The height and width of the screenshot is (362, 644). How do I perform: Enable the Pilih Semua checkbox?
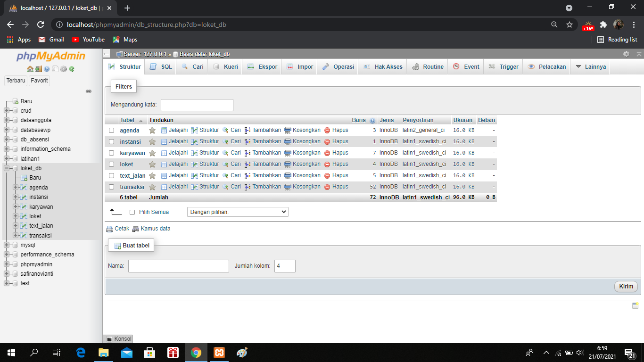click(x=132, y=212)
